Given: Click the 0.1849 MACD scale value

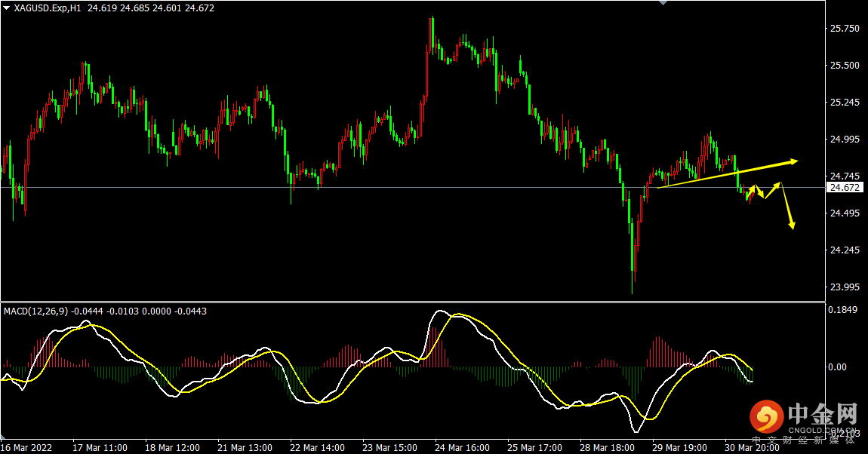Looking at the screenshot, I should point(842,310).
